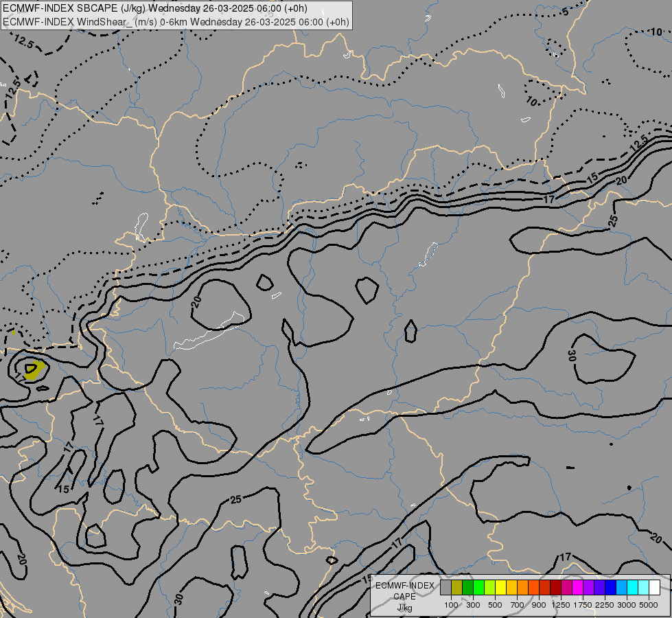
Task: Select the bright magenta legend swatch
Action: [577, 588]
